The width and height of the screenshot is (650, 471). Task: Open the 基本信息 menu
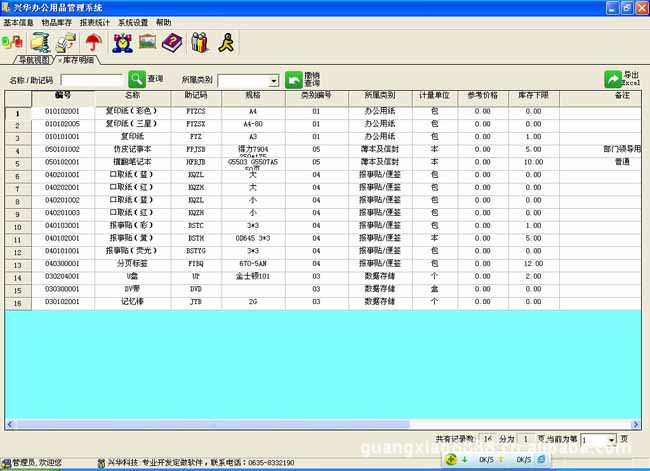18,22
